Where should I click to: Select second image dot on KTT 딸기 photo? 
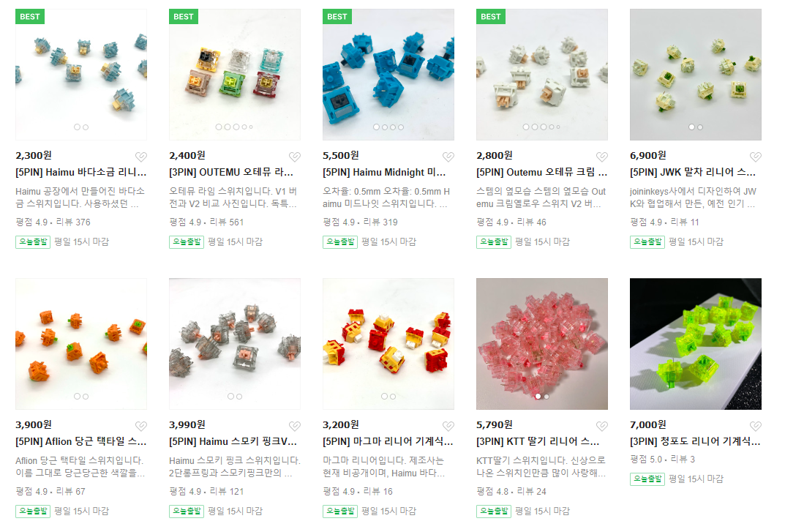click(x=547, y=396)
